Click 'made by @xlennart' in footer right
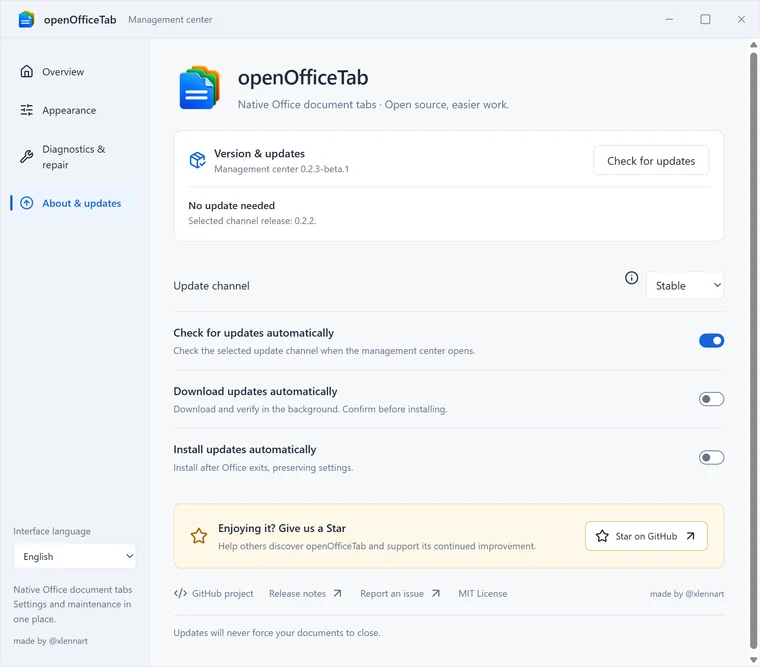The height and width of the screenshot is (667, 760). click(x=687, y=594)
